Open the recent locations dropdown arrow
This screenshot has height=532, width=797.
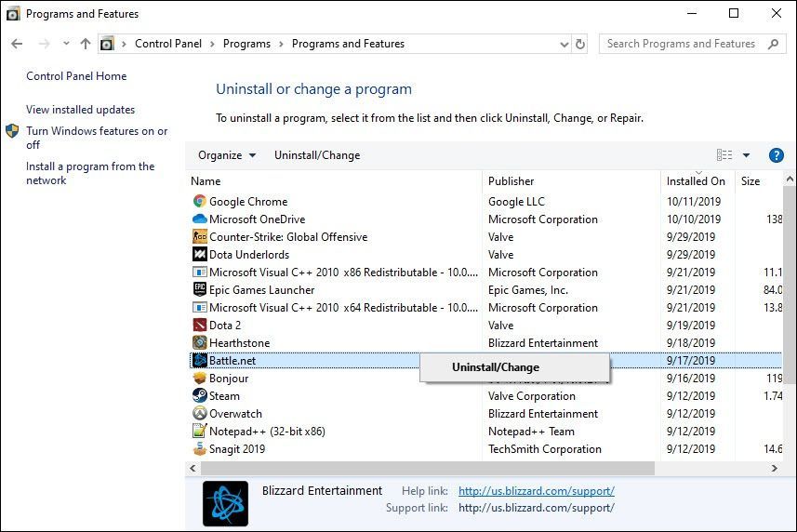pyautogui.click(x=66, y=44)
